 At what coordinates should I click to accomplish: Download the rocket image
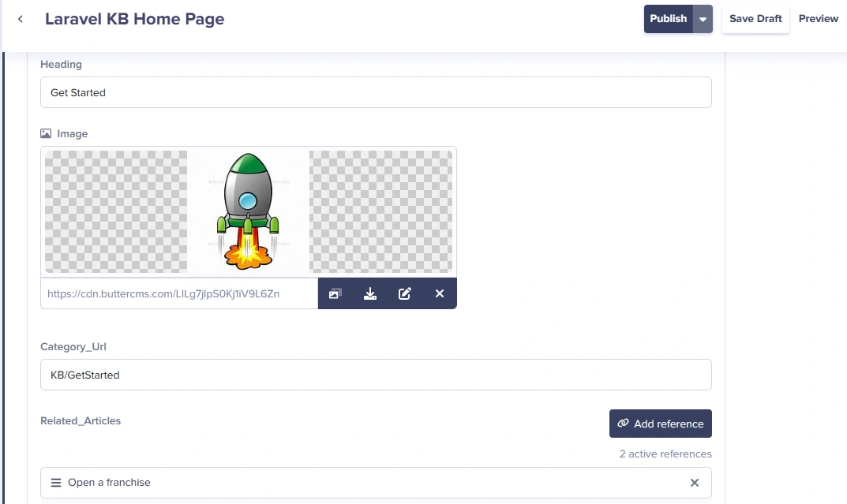tap(370, 293)
